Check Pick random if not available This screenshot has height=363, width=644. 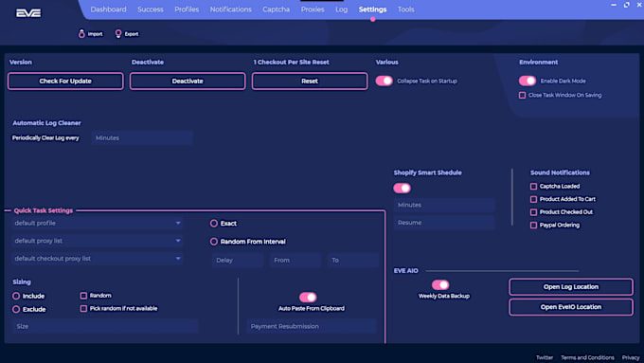(83, 308)
